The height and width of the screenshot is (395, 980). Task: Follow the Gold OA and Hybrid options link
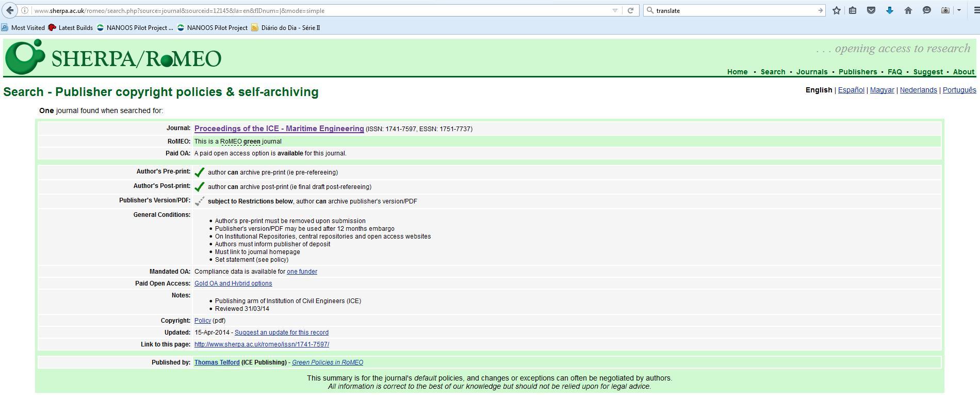click(233, 283)
